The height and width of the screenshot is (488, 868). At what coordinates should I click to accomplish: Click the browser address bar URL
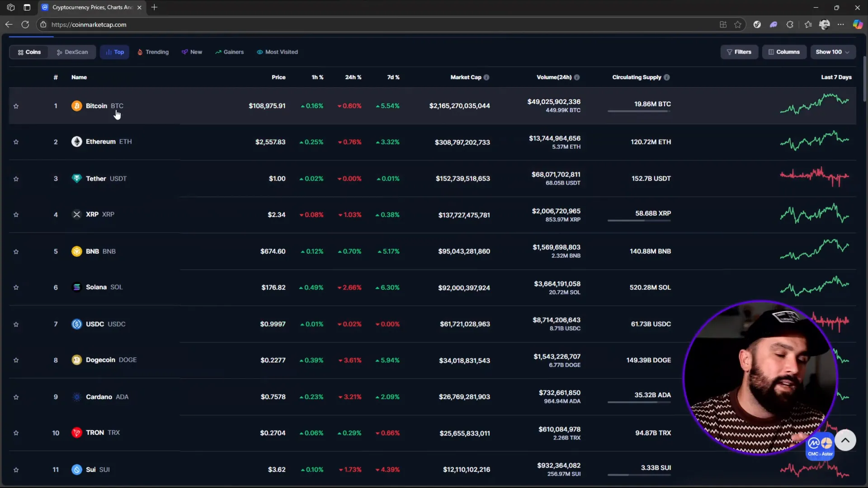89,24
